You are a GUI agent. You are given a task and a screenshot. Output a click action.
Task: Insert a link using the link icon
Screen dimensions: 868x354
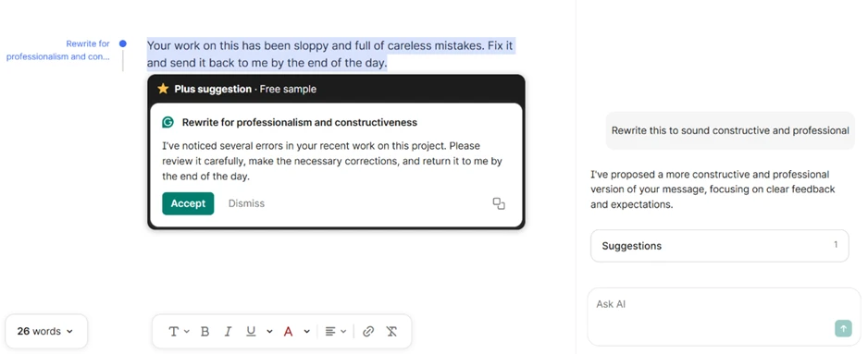coord(368,331)
